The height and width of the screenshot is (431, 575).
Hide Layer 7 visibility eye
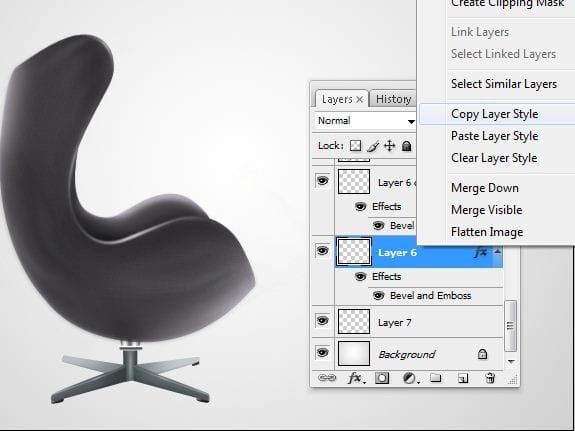click(x=322, y=321)
